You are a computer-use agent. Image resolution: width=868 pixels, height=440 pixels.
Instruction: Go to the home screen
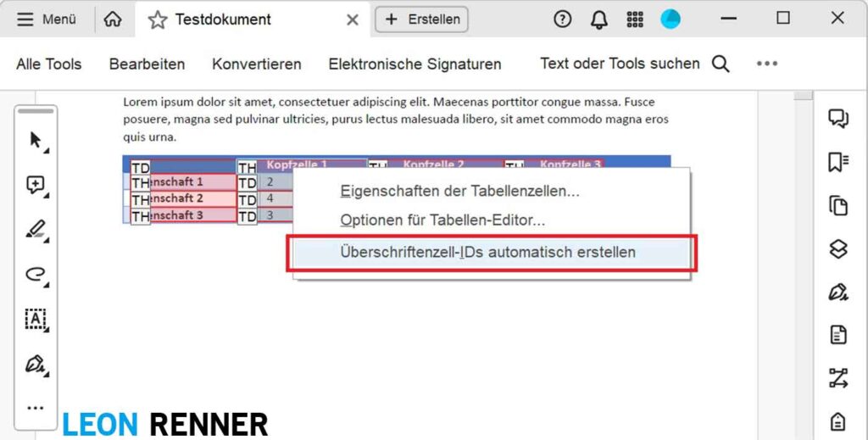113,19
